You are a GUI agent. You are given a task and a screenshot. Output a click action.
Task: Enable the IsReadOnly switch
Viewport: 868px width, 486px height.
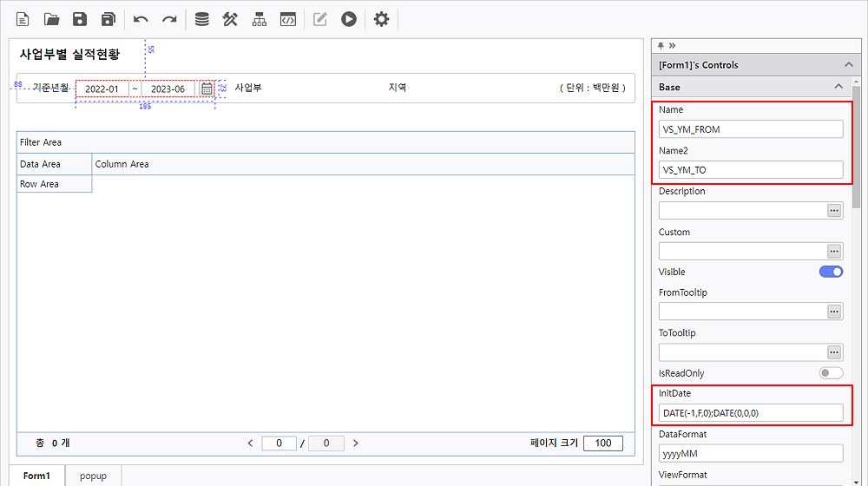click(x=831, y=373)
